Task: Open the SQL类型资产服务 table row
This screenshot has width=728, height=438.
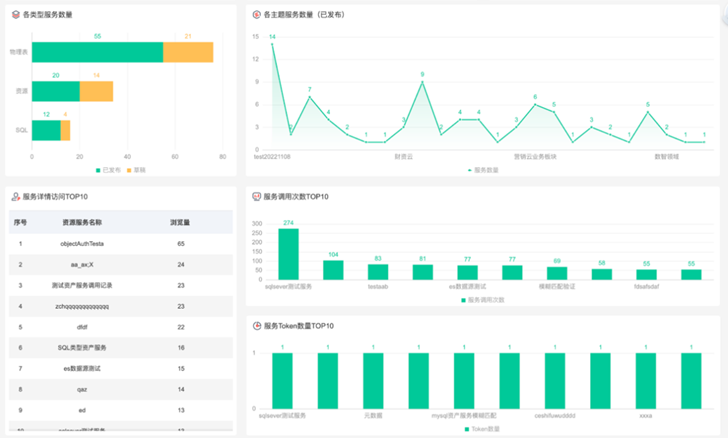Action: point(82,347)
